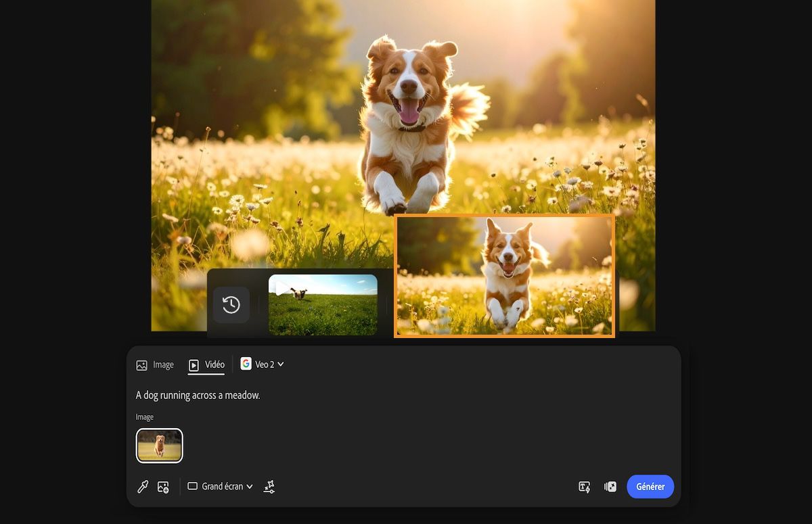Click the dice-like variation icon next to Générer
This screenshot has width=812, height=524.
[x=610, y=487]
